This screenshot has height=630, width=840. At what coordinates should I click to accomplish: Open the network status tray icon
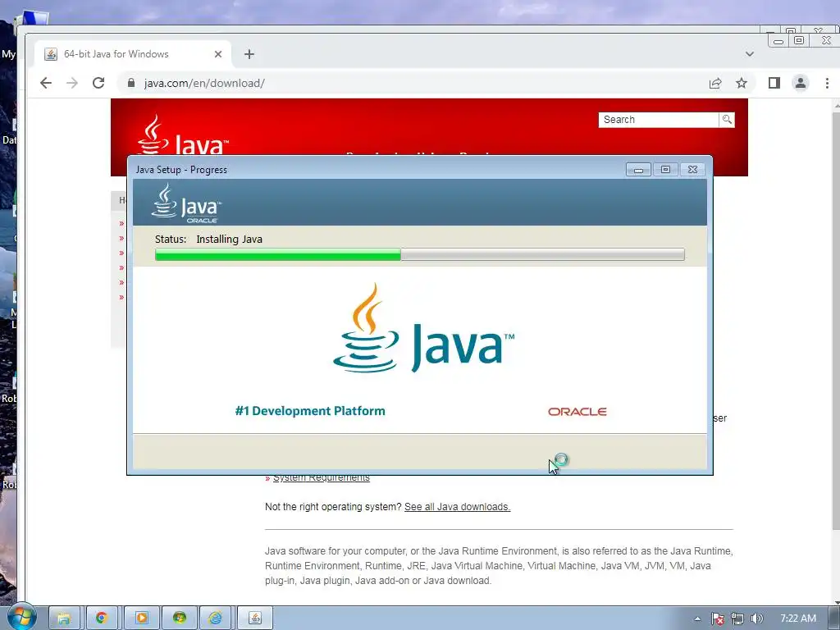[x=737, y=619]
